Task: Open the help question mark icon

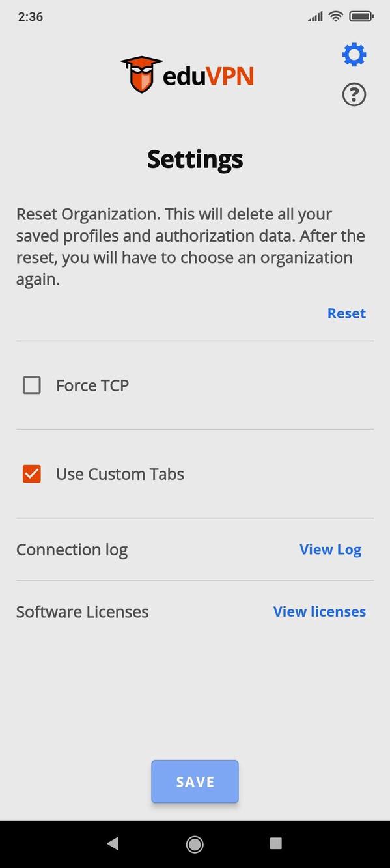Action: pyautogui.click(x=354, y=94)
